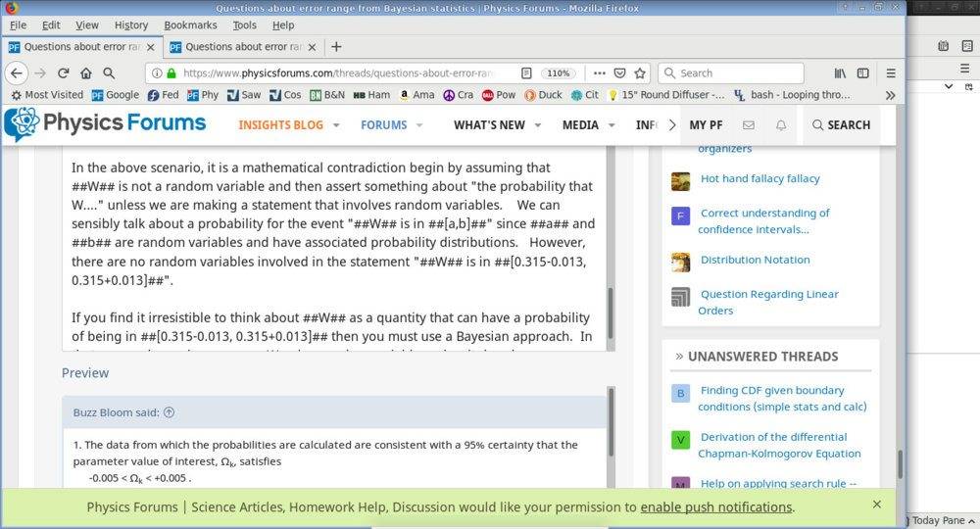Screen dimensions: 980x529
Task: Click the page vertical scrollbar thumb
Action: [900, 463]
